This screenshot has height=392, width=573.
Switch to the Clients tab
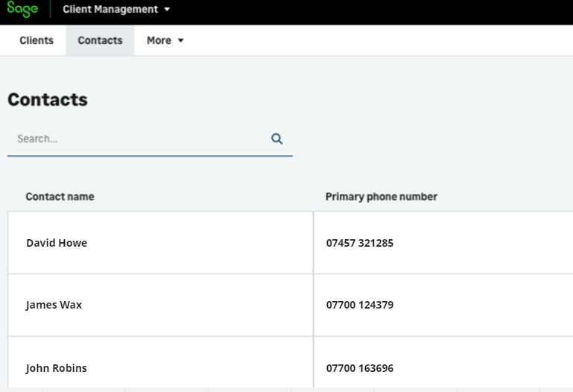click(x=37, y=40)
